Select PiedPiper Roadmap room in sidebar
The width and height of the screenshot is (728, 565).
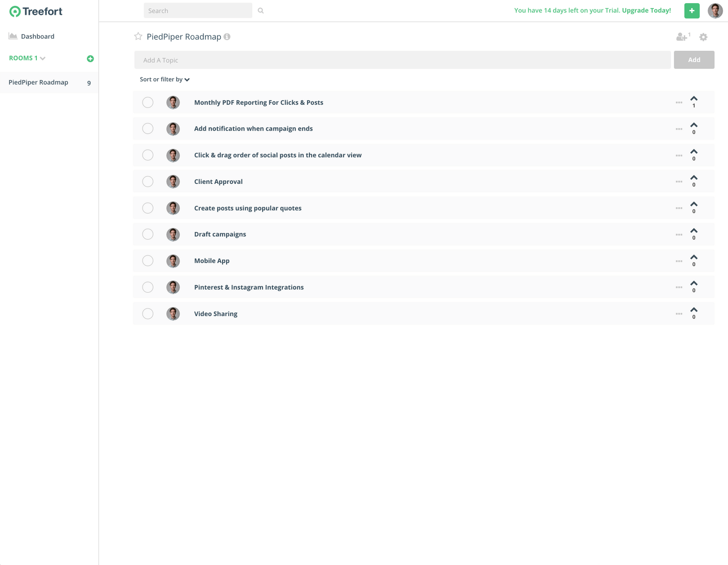pos(49,82)
